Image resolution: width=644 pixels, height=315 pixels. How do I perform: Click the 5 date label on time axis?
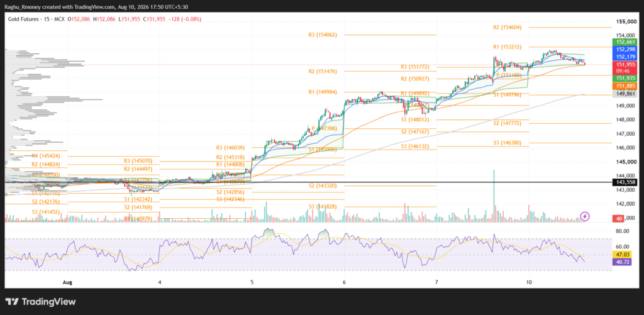click(252, 282)
